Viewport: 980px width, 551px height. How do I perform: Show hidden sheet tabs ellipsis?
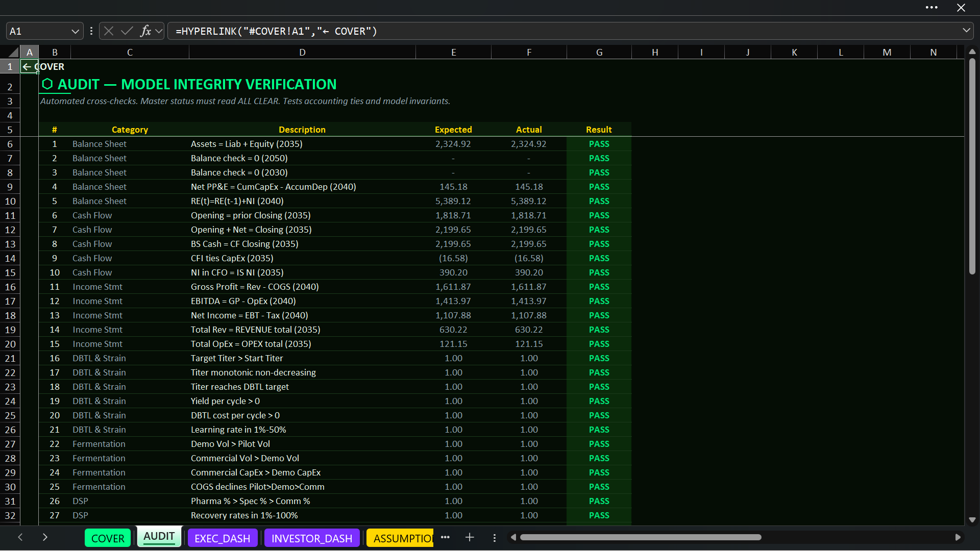445,537
